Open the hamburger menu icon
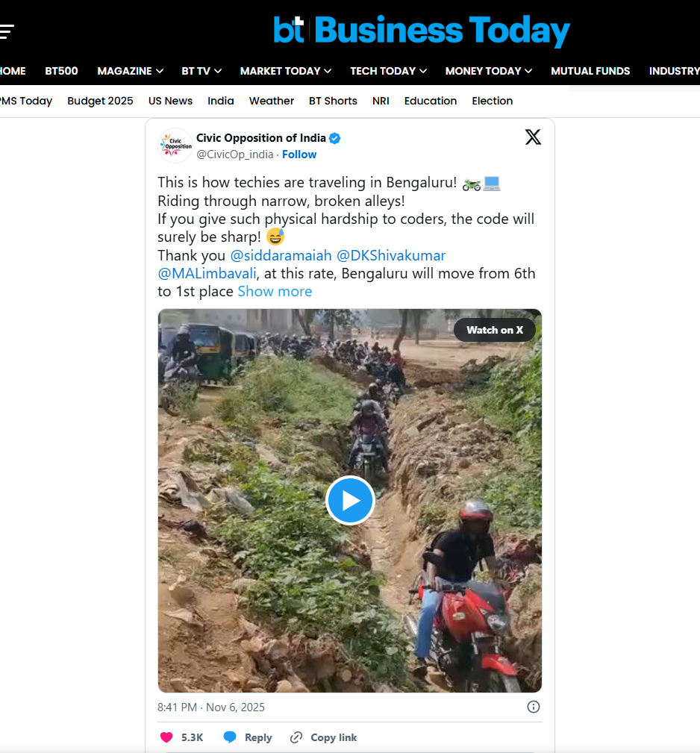This screenshot has width=700, height=753. coord(7,31)
